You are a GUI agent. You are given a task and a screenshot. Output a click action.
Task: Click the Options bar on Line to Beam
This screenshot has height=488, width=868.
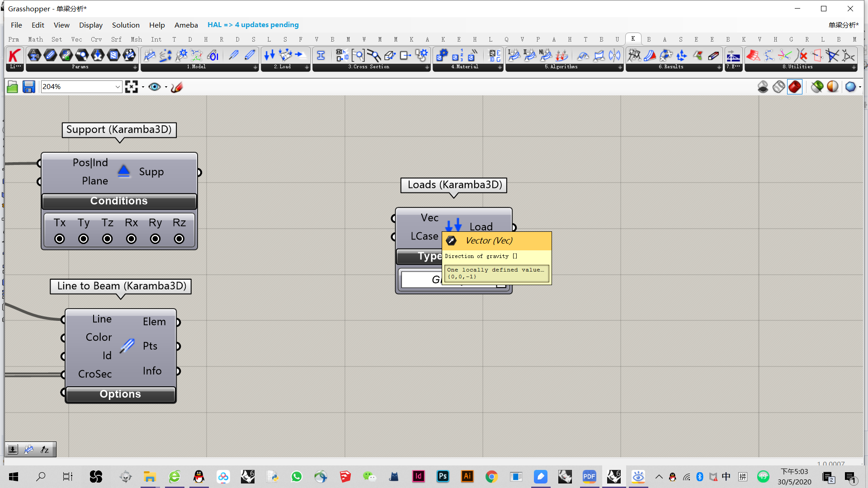(120, 394)
